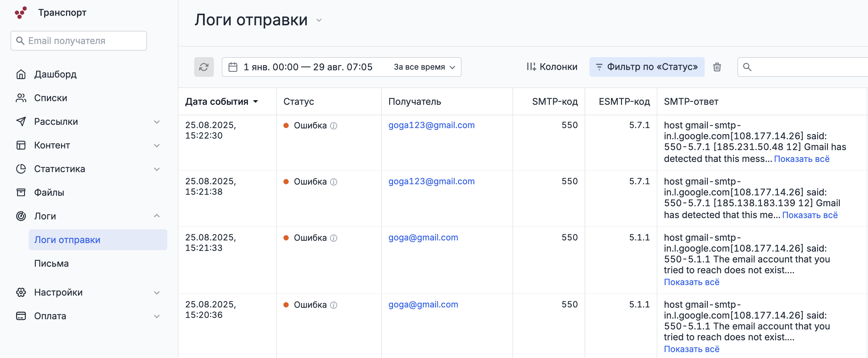
Task: Open the Списки sidebar menu item
Action: [x=51, y=98]
